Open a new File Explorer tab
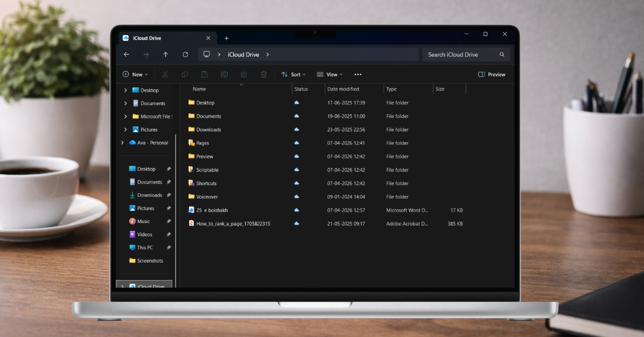 tap(226, 38)
